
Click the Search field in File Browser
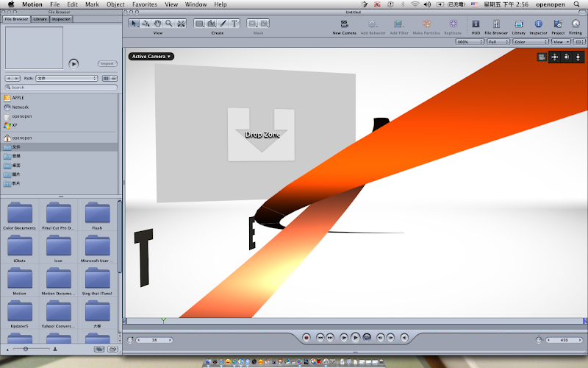click(x=59, y=87)
